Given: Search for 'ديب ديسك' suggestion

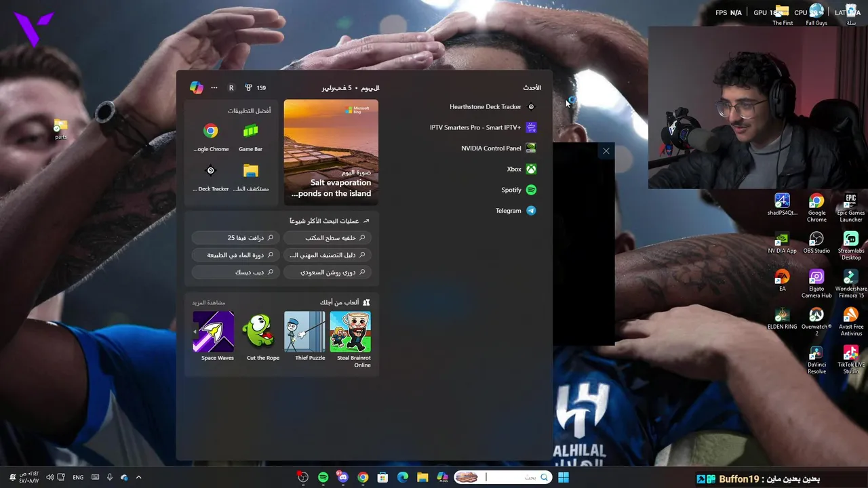Looking at the screenshot, I should click(235, 272).
